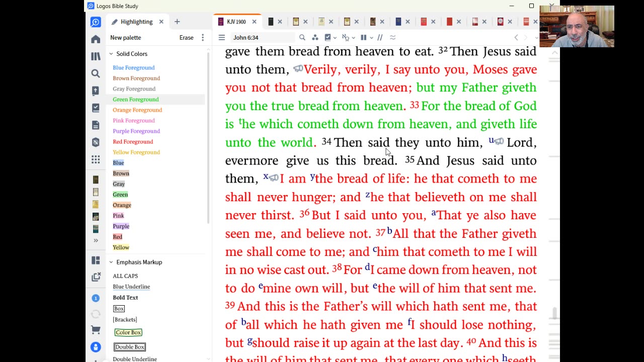Open the Layouts icon in sidebar
Image resolution: width=644 pixels, height=362 pixels.
(96, 260)
